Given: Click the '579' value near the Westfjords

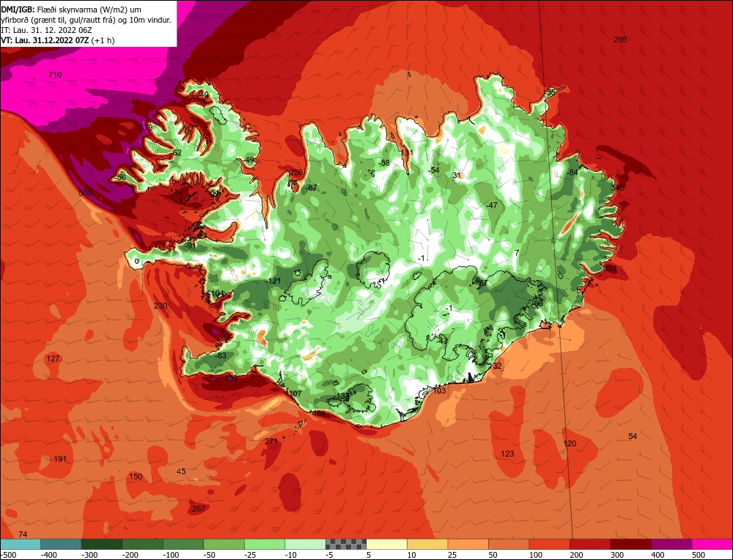Looking at the screenshot, I should coord(146,128).
